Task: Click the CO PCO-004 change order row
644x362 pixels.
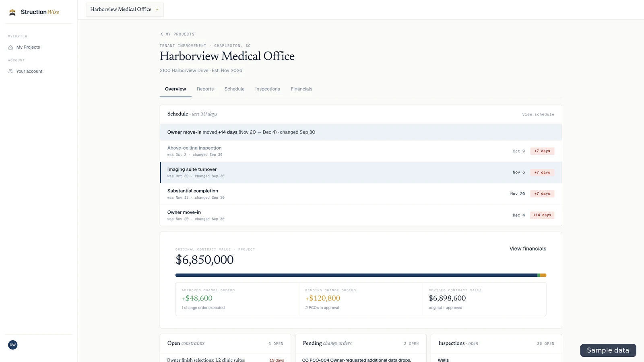Action: (361, 359)
